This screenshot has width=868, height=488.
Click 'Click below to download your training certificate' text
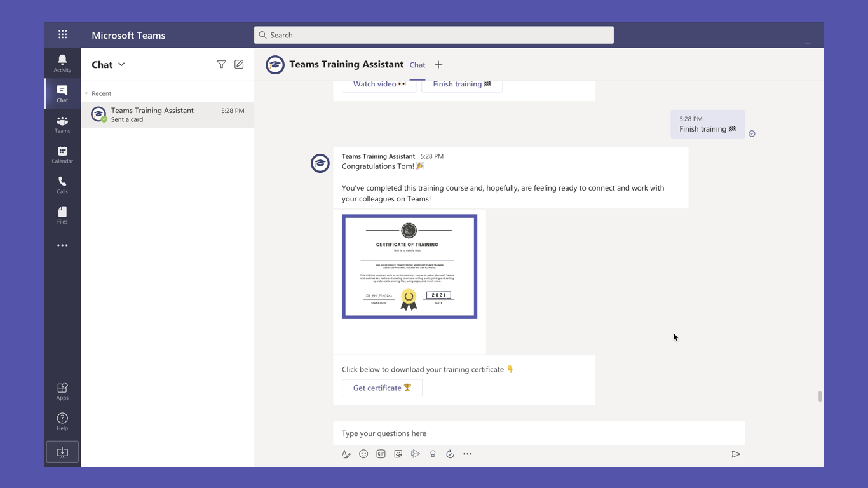pyautogui.click(x=428, y=369)
